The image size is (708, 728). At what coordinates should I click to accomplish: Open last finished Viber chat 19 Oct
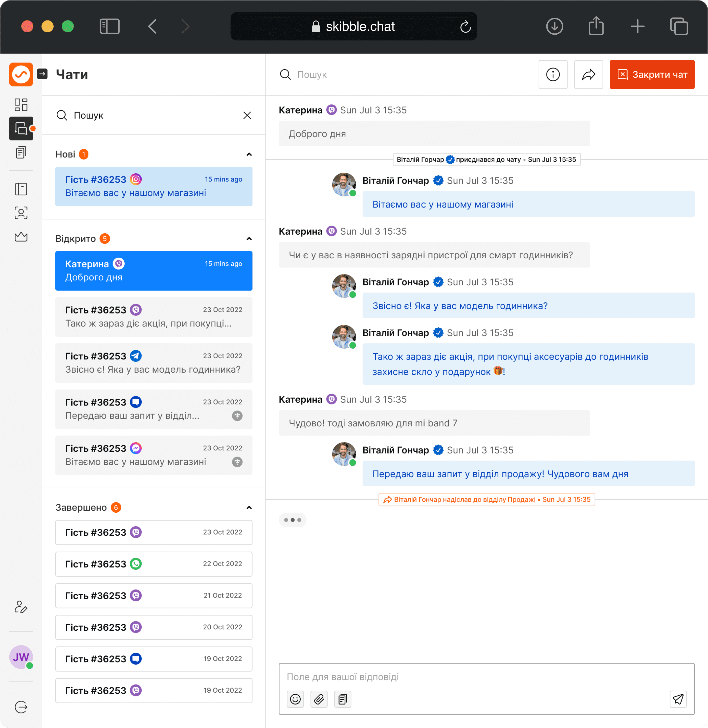point(153,690)
